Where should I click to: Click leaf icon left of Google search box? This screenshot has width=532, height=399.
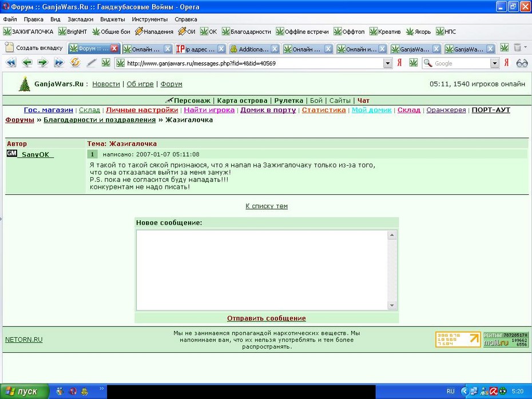(x=413, y=63)
